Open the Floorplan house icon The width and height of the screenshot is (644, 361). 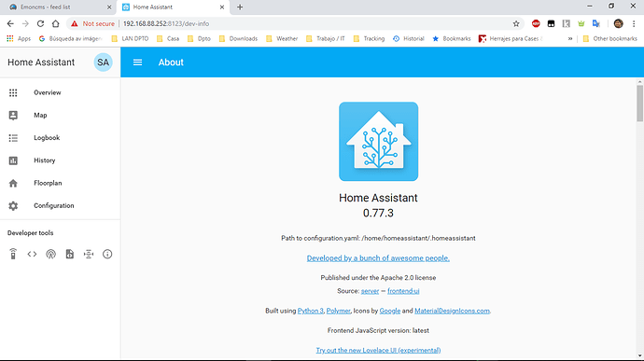tap(13, 183)
